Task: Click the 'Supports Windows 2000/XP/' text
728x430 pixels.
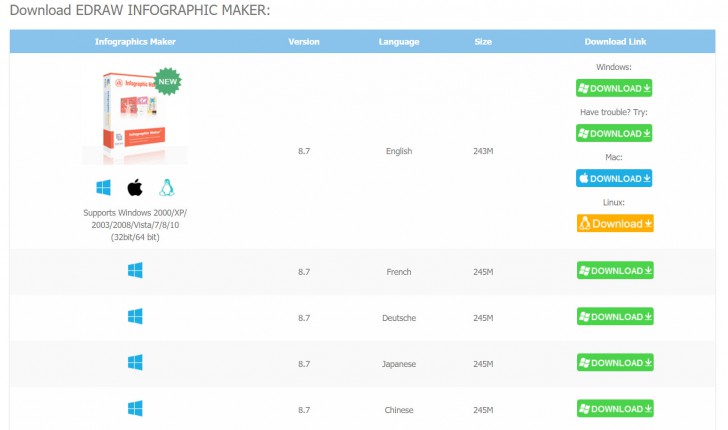Action: tap(135, 213)
